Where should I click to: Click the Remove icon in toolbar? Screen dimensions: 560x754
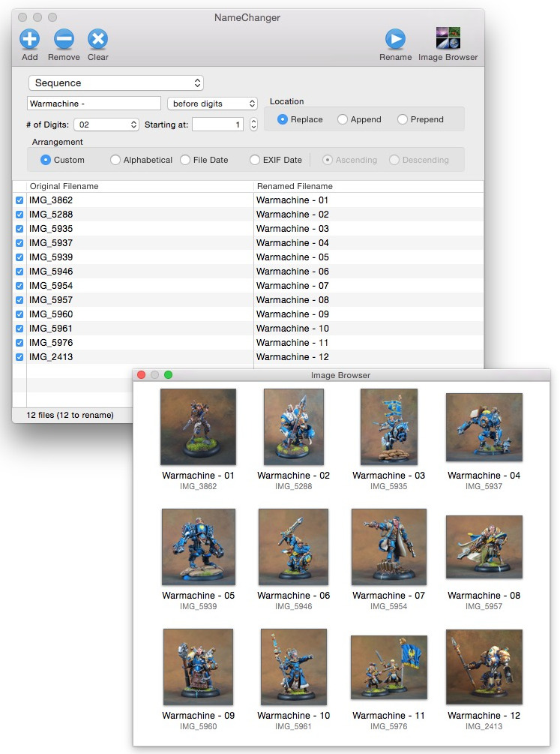(x=64, y=39)
